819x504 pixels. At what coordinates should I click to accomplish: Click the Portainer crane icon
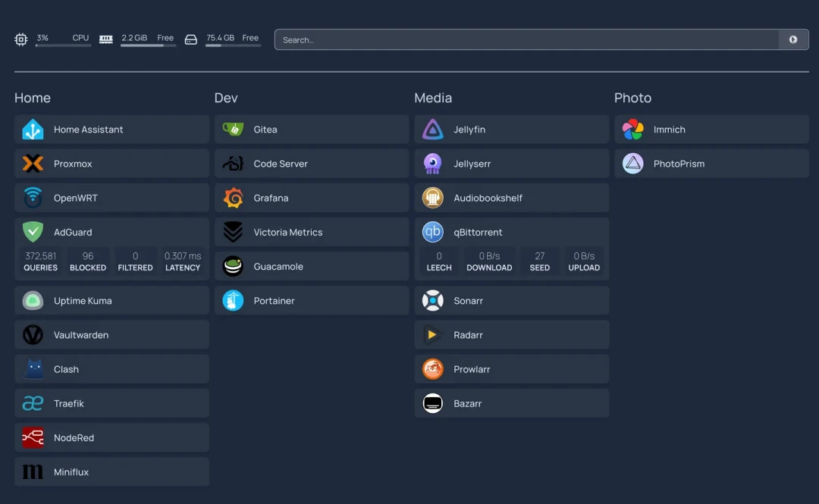click(233, 301)
